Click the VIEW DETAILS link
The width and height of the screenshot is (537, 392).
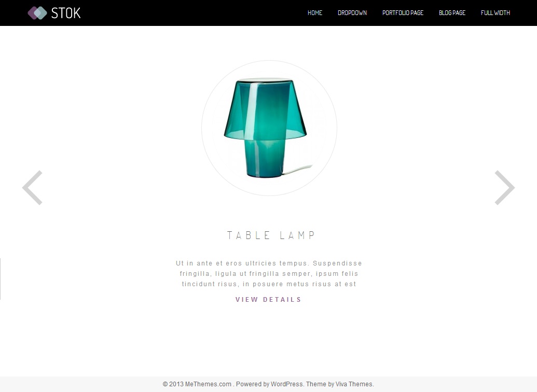click(269, 300)
